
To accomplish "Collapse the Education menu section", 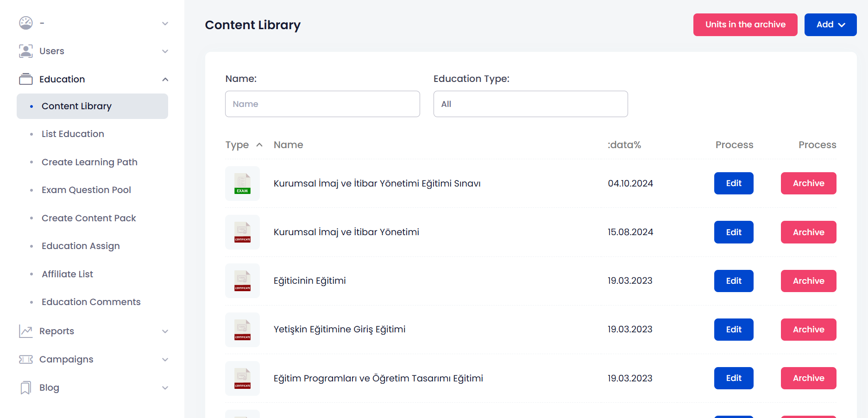I will coord(165,79).
